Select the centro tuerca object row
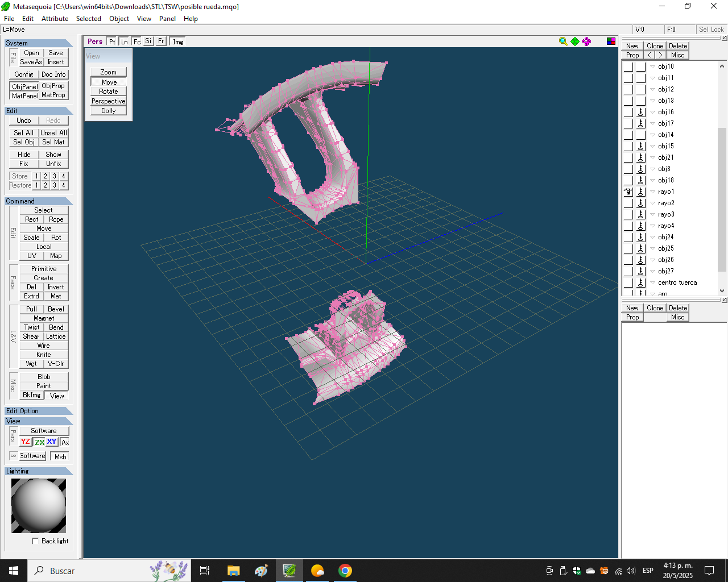728x582 pixels. pos(677,282)
